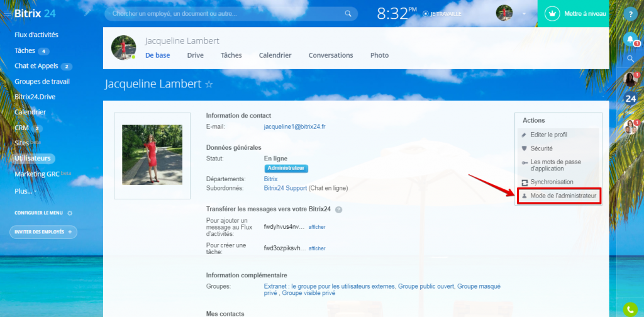Viewport: 644px width, 317px height.
Task: Go to Flux d'activités in sidebar
Action: click(36, 35)
